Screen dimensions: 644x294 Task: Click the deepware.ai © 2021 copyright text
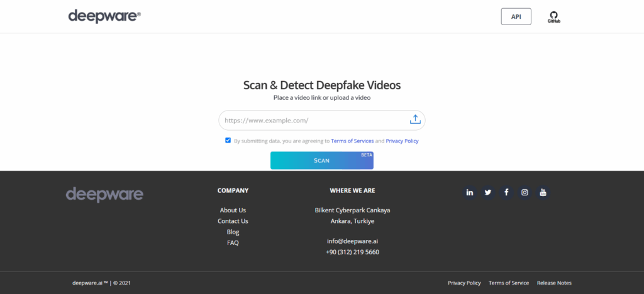point(101,283)
